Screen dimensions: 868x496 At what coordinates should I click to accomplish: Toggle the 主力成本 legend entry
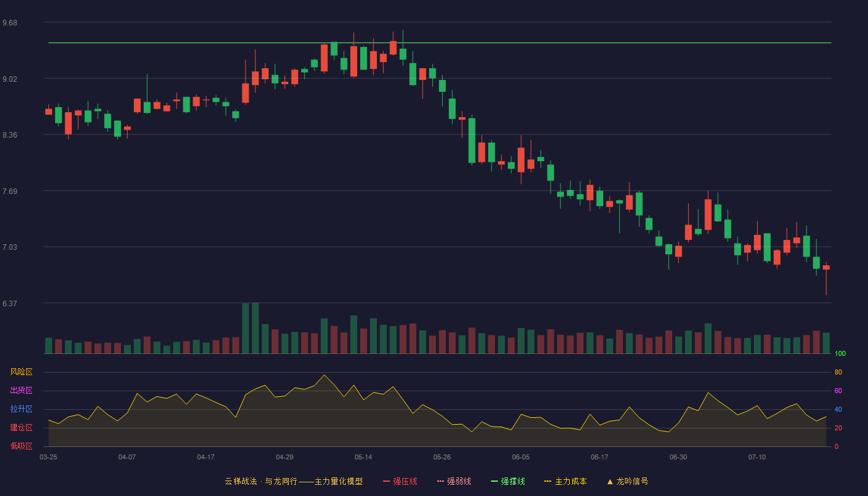coord(565,481)
